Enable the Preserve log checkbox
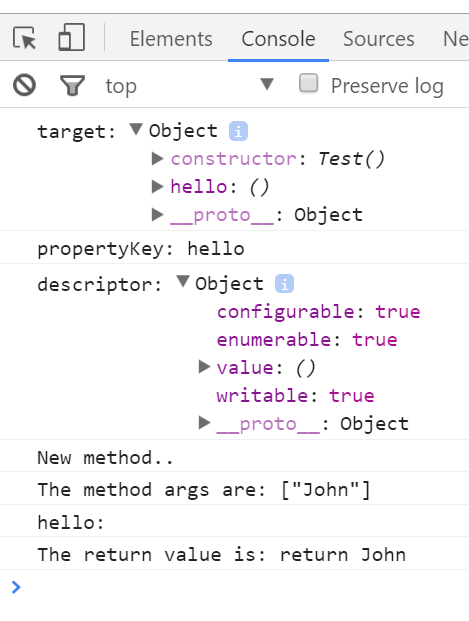The width and height of the screenshot is (469, 621). click(309, 83)
